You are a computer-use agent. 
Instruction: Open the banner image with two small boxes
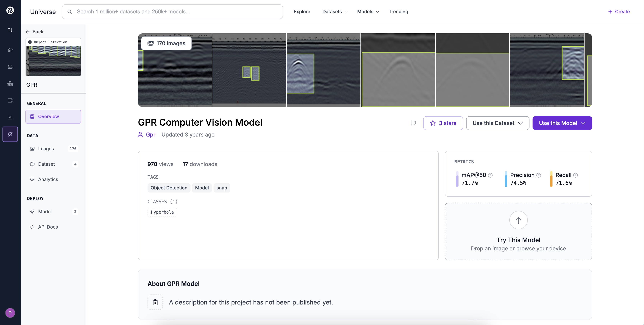click(x=249, y=70)
